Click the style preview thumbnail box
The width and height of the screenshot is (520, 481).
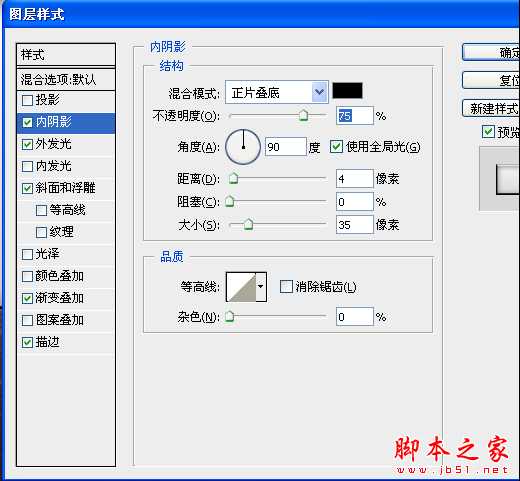(500, 179)
